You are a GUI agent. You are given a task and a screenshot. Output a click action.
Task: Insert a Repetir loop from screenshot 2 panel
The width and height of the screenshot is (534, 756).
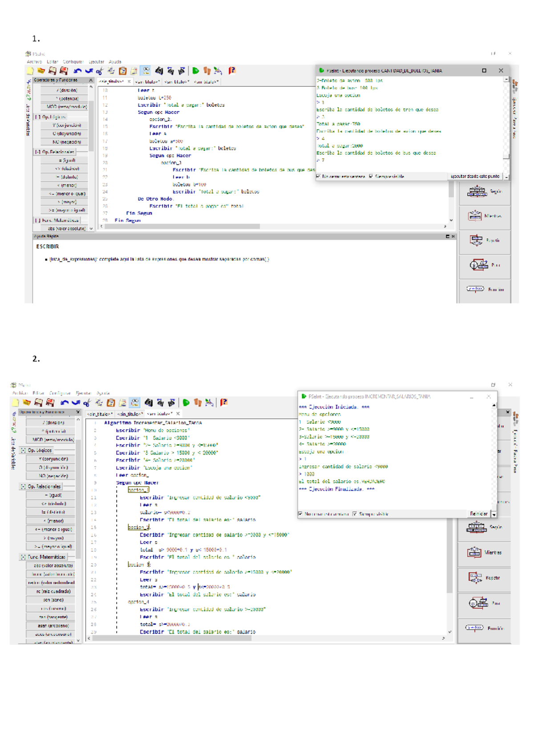484,578
